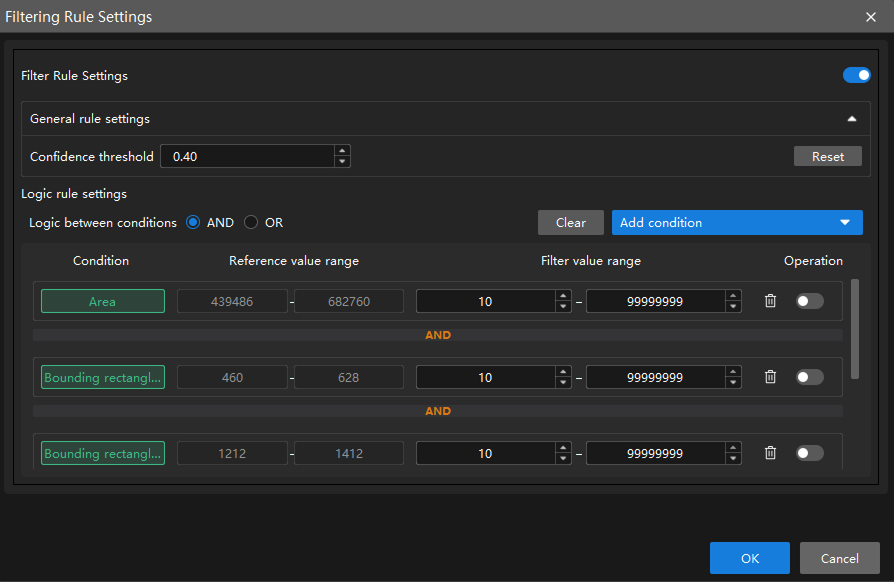
Task: Toggle the Filter Rule Settings master switch
Action: (x=856, y=75)
